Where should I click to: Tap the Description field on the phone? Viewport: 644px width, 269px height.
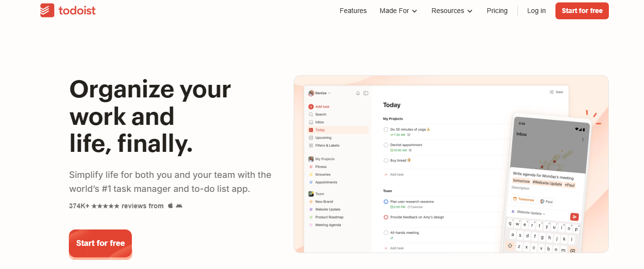coord(520,188)
